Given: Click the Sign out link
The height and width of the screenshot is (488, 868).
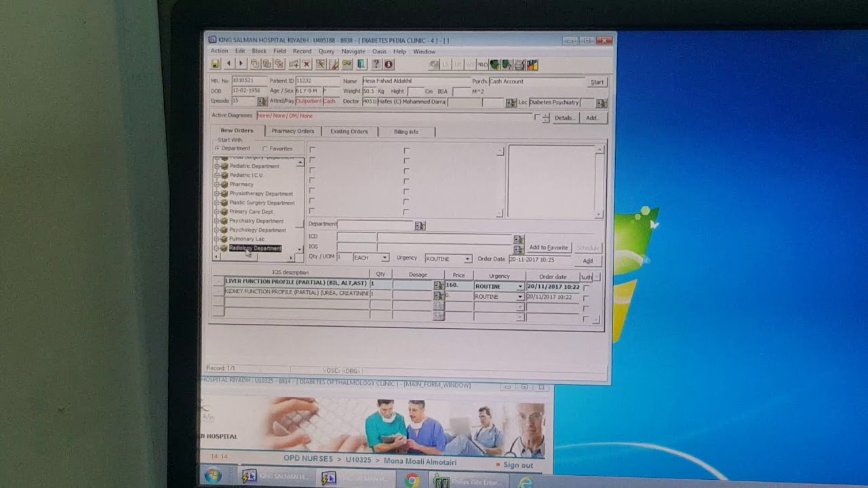Looking at the screenshot, I should point(518,465).
